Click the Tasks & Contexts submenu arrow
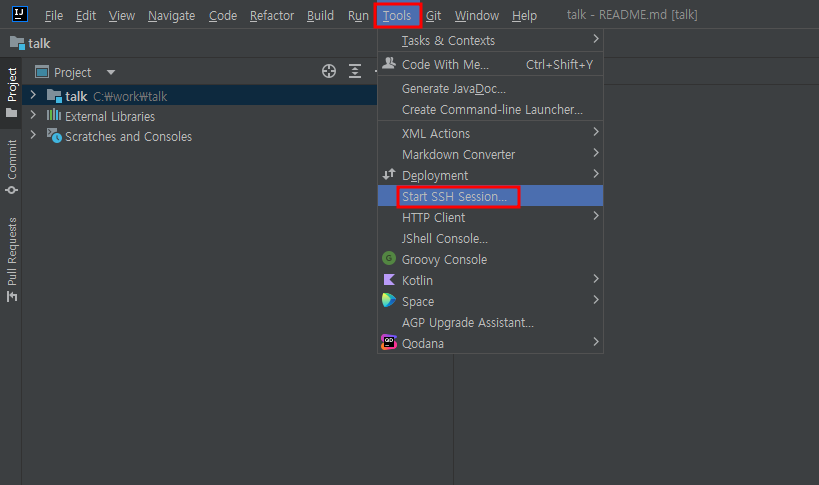 coord(595,39)
